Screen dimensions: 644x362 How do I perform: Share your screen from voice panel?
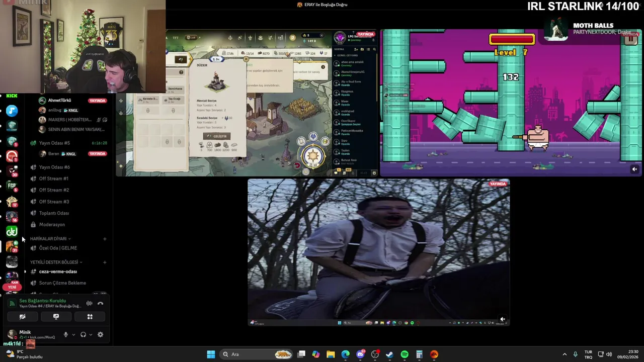(56, 317)
